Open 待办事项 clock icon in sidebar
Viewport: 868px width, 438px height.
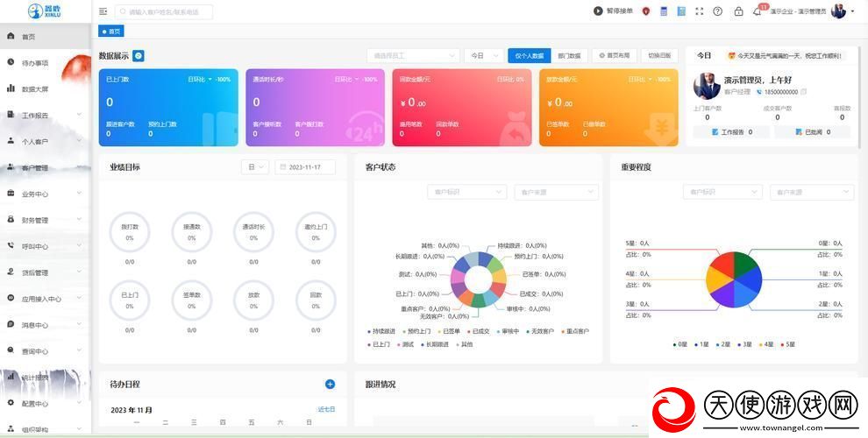(11, 62)
